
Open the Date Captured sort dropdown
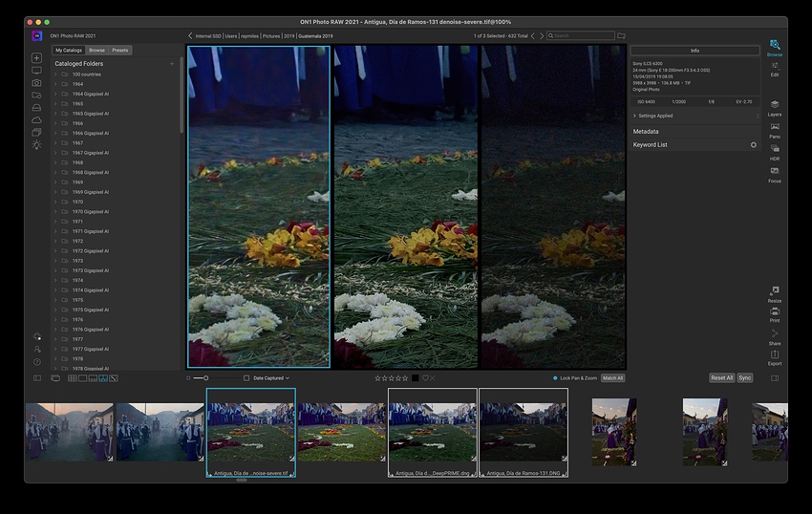pyautogui.click(x=271, y=378)
